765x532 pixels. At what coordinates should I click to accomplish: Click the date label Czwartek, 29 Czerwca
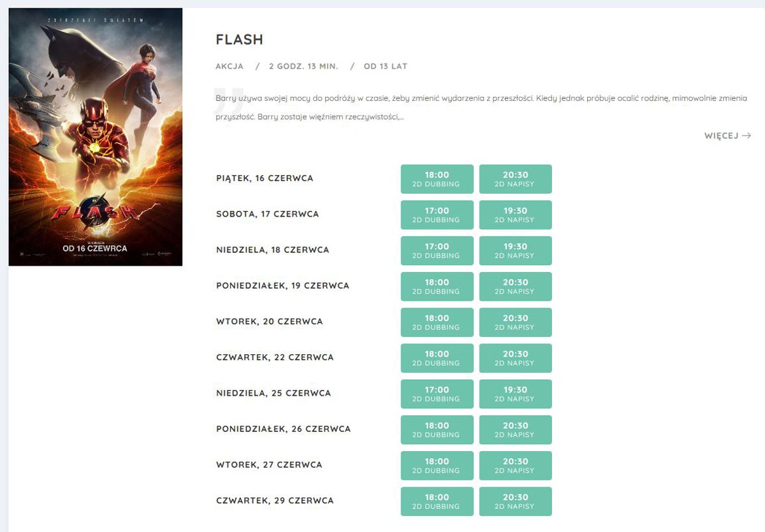(x=275, y=501)
